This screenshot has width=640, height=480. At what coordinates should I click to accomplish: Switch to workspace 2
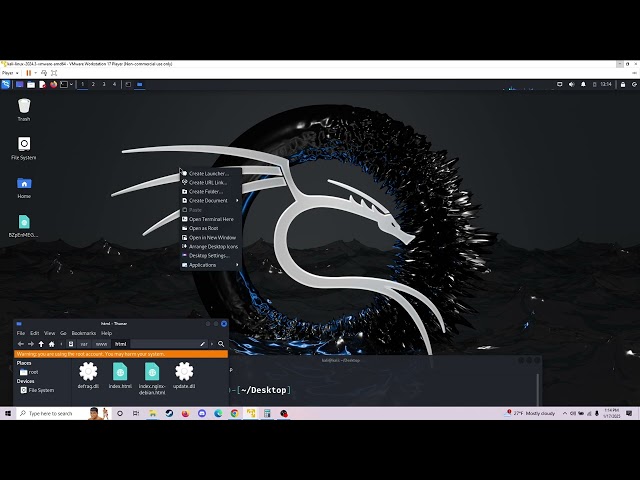point(93,84)
